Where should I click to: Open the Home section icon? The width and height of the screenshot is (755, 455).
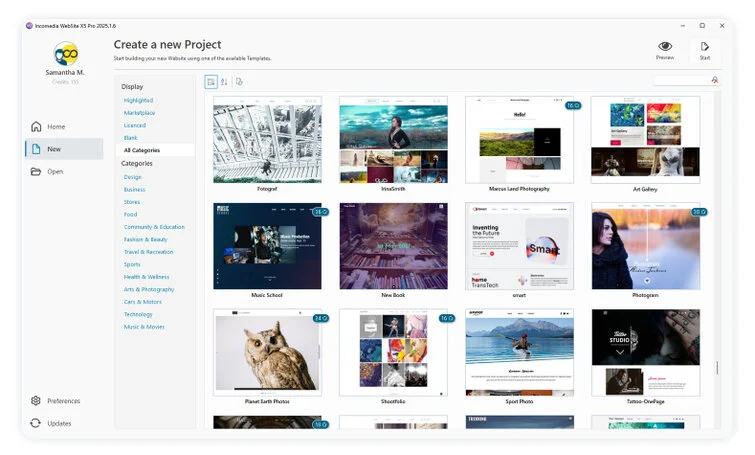click(37, 127)
